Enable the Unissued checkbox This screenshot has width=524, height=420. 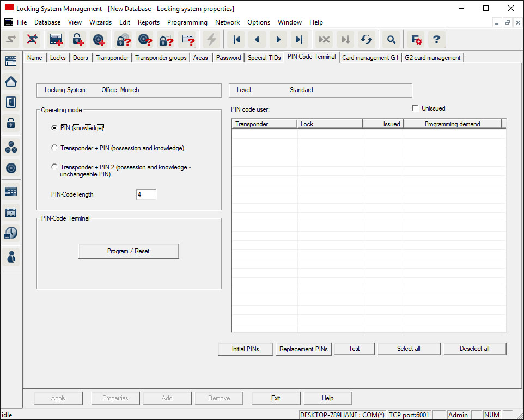coord(416,108)
